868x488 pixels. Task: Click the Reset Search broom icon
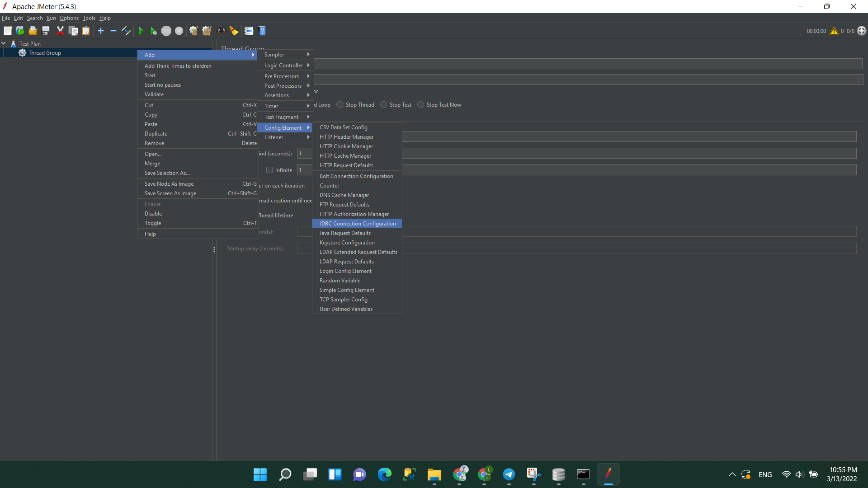pos(234,31)
